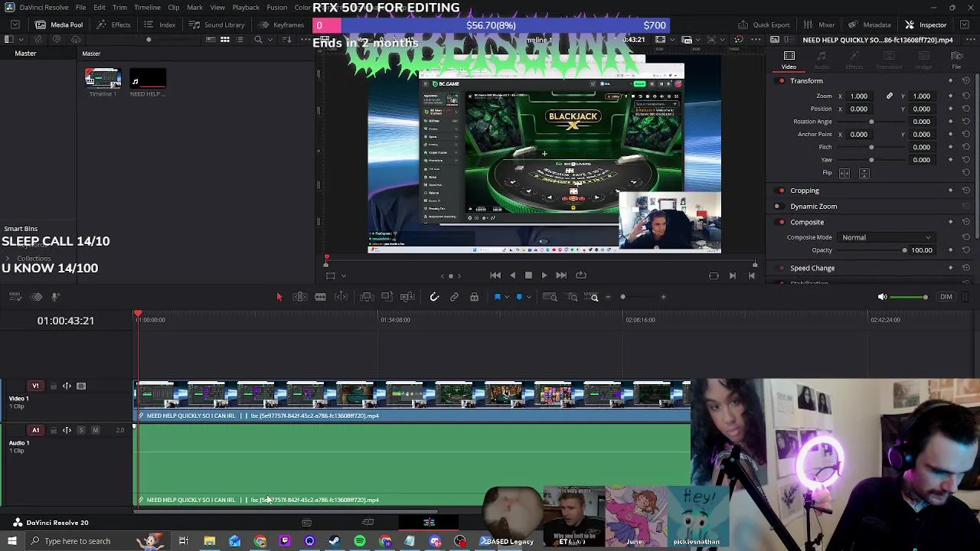Viewport: 980px width, 551px height.
Task: Open the Trim menu
Action: point(119,8)
